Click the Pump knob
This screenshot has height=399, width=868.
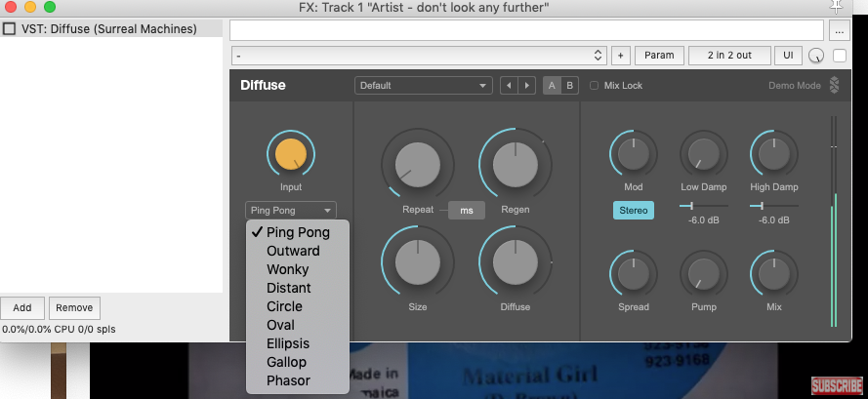coord(704,274)
